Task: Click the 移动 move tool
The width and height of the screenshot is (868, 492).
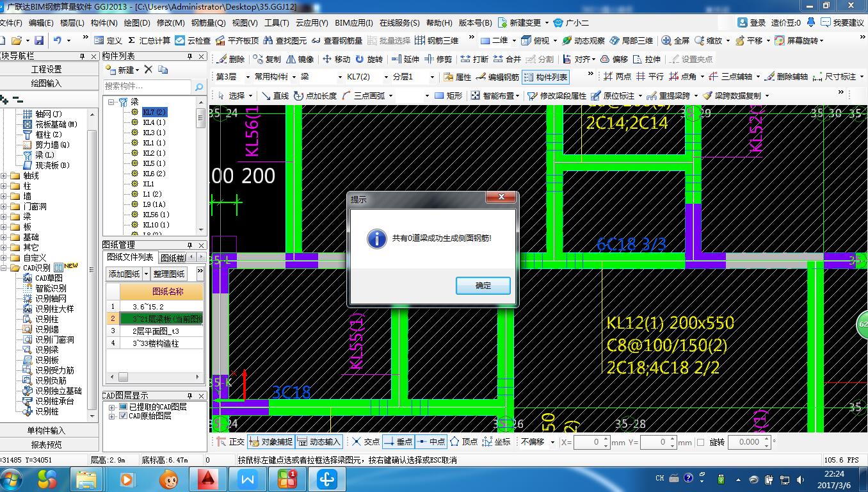Action: click(336, 59)
